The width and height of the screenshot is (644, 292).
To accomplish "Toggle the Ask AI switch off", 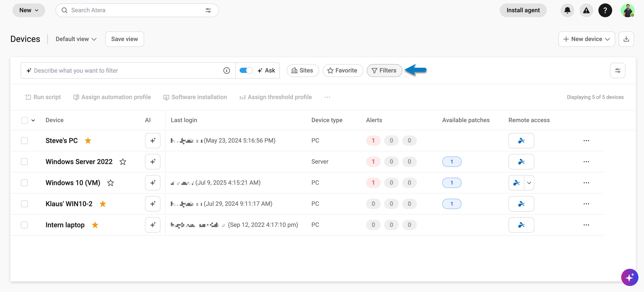I will click(x=246, y=70).
